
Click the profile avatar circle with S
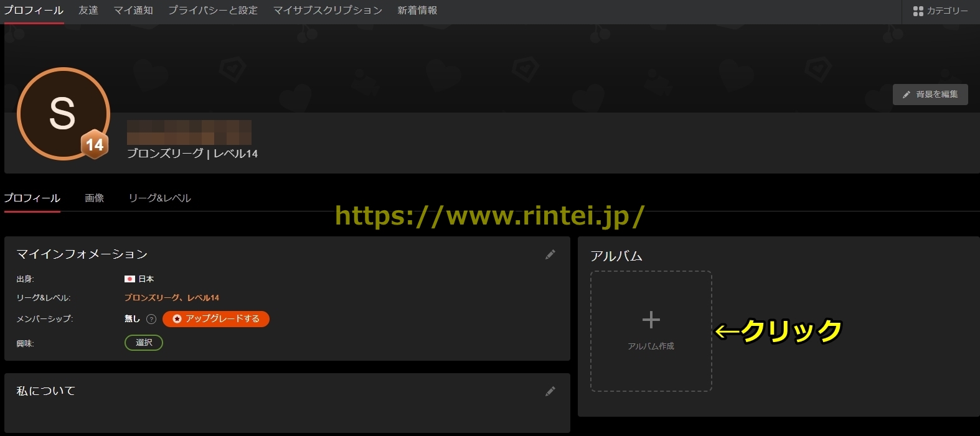click(x=62, y=113)
